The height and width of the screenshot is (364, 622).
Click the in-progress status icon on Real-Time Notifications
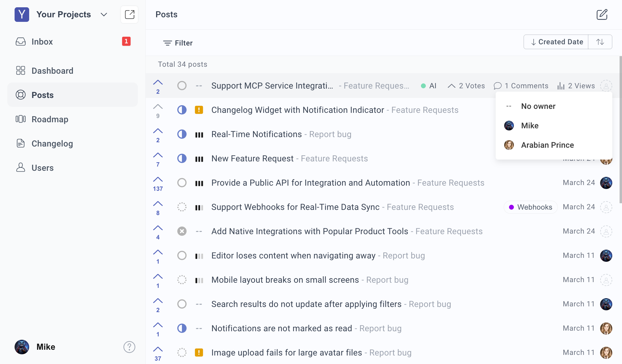182,134
